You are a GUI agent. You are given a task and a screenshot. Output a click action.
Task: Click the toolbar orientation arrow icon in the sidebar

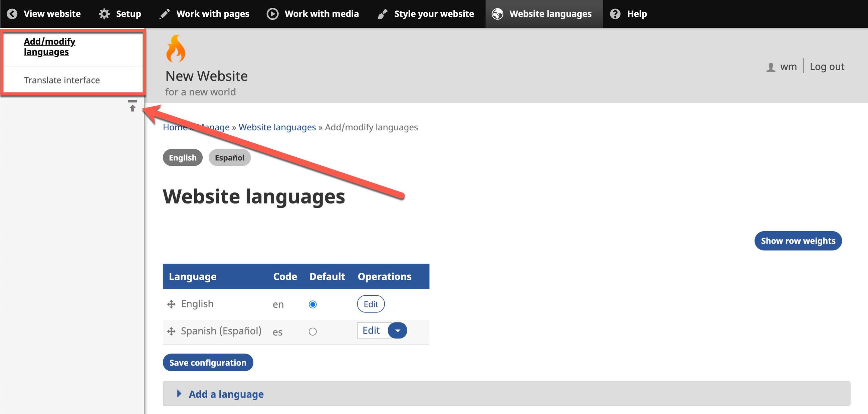(x=133, y=106)
